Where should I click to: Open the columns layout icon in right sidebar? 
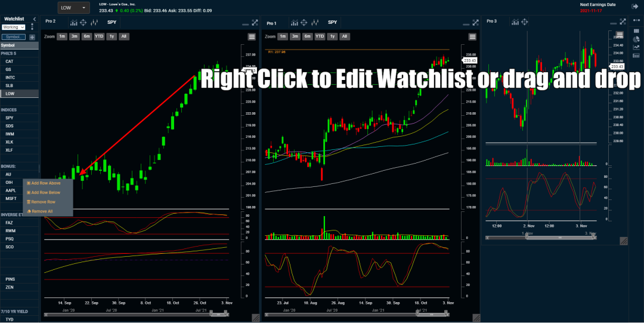click(636, 32)
